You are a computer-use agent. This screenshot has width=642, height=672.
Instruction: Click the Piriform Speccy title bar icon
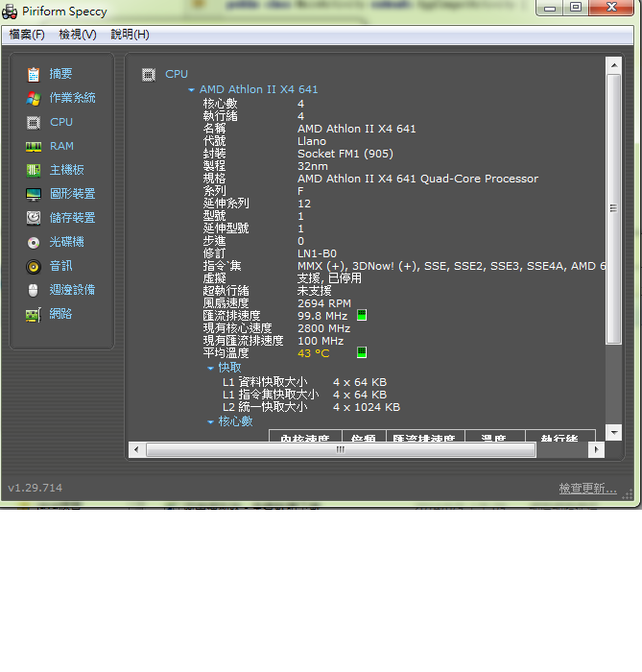click(x=10, y=12)
